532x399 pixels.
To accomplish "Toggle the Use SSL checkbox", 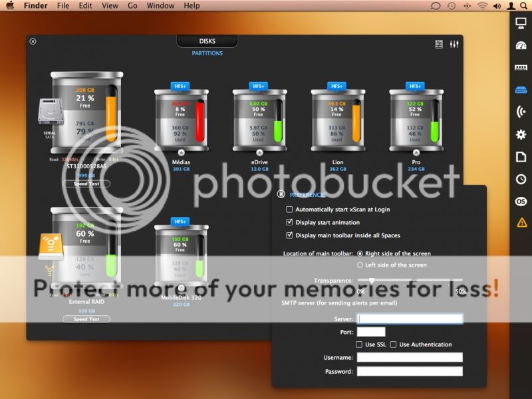I will pos(360,344).
